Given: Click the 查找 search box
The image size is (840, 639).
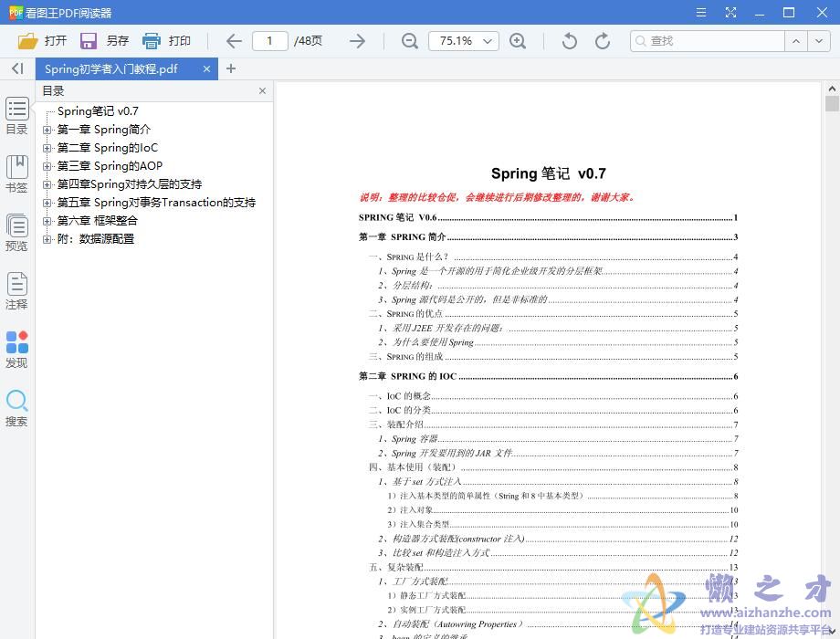Looking at the screenshot, I should (x=708, y=41).
